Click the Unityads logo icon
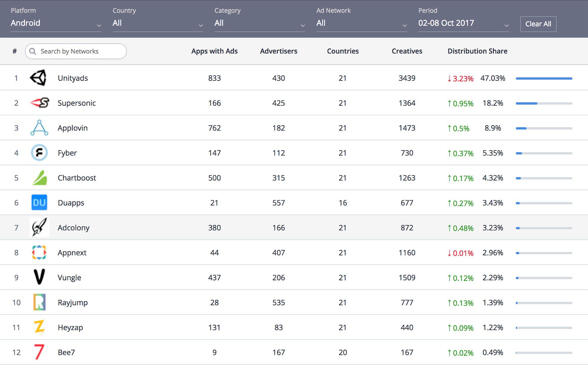The height and width of the screenshot is (369, 588). pyautogui.click(x=39, y=78)
